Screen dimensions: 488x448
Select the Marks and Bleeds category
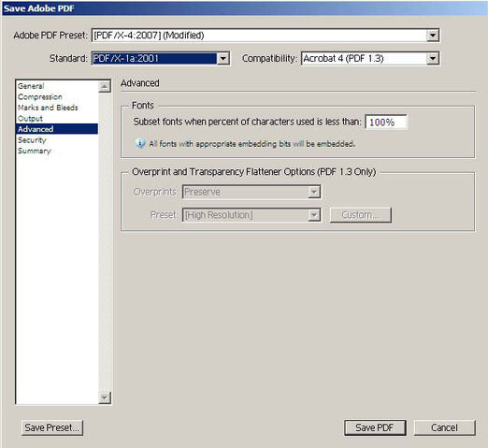(x=57, y=108)
